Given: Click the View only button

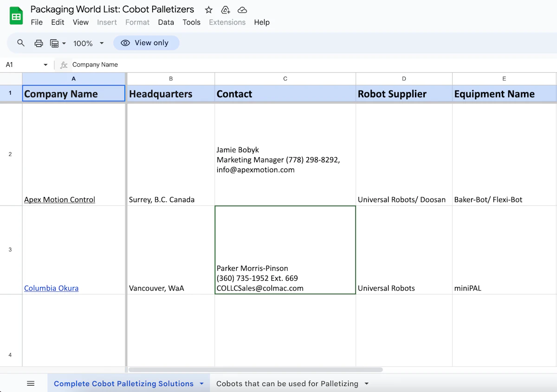Looking at the screenshot, I should coord(146,43).
